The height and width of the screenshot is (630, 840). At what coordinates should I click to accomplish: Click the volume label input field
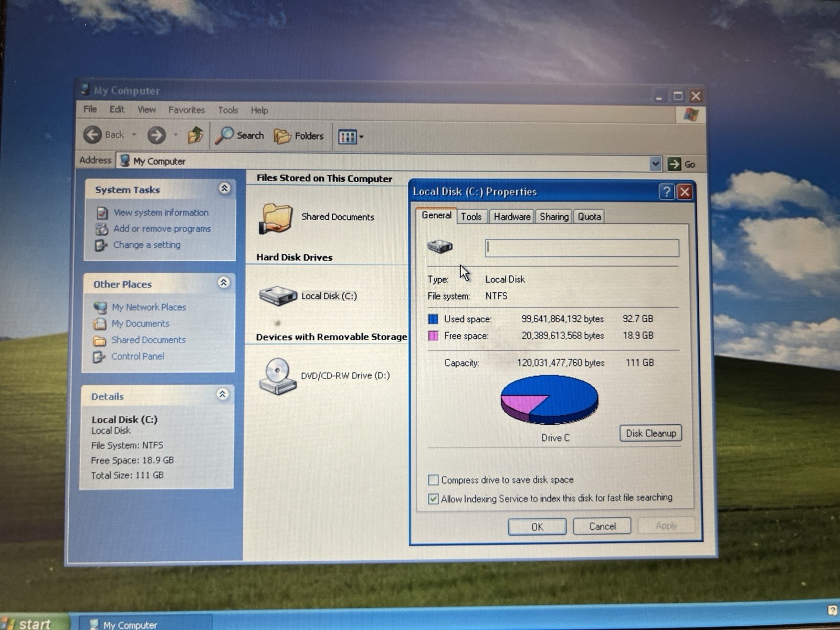coord(582,248)
